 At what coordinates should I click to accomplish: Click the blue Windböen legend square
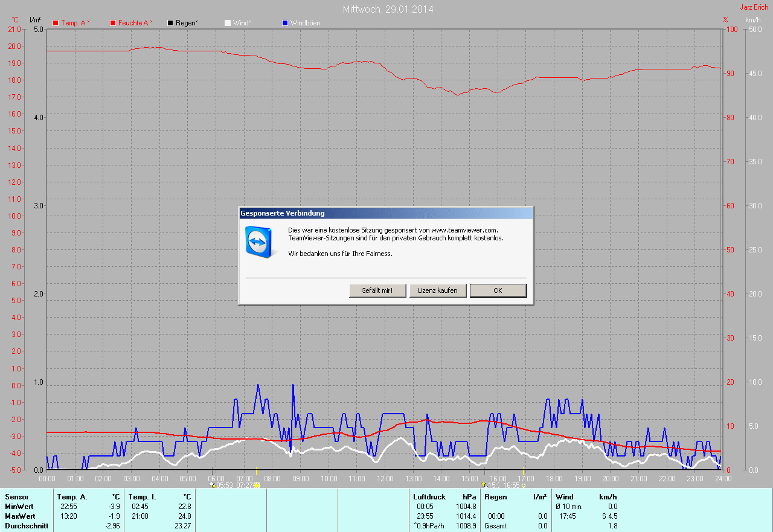285,23
